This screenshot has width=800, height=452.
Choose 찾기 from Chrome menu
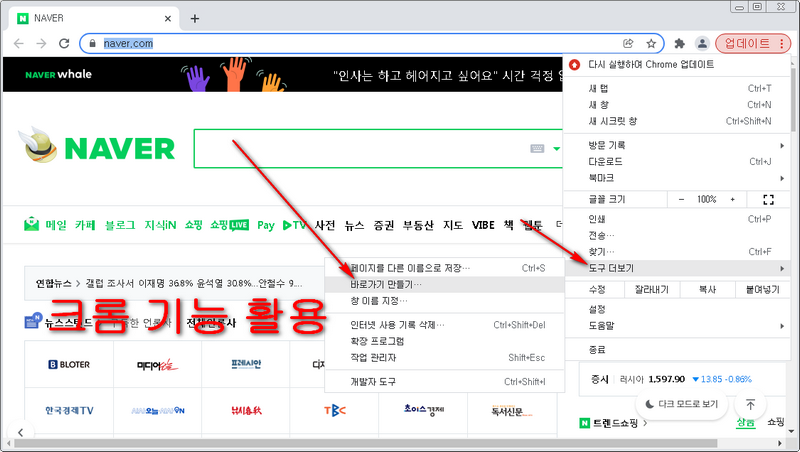(677, 252)
